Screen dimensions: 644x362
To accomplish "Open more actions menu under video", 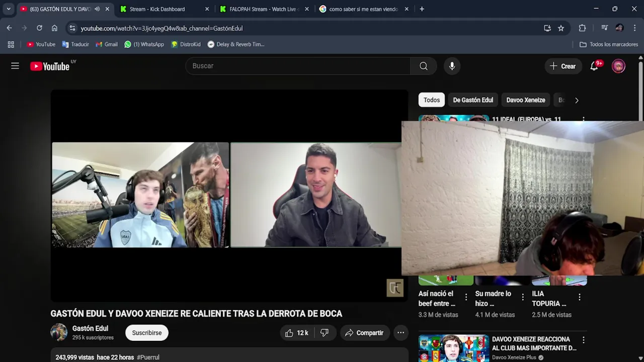I will click(x=400, y=333).
